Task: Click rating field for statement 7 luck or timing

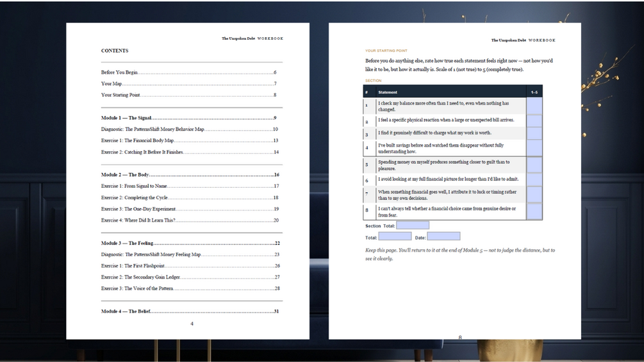Action: 534,195
